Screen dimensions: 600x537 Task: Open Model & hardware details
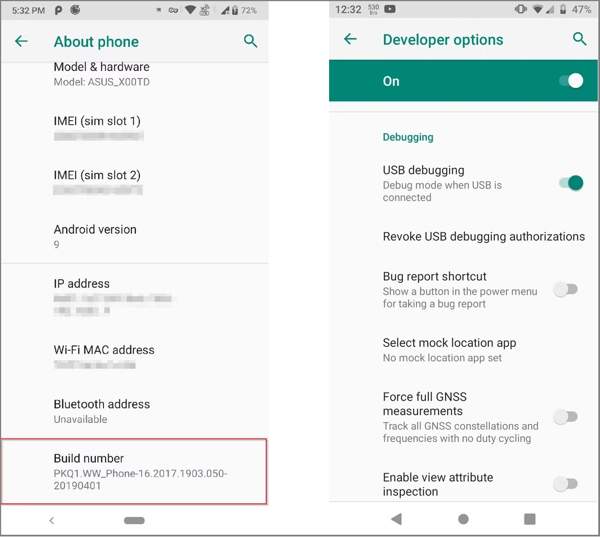(x=134, y=74)
